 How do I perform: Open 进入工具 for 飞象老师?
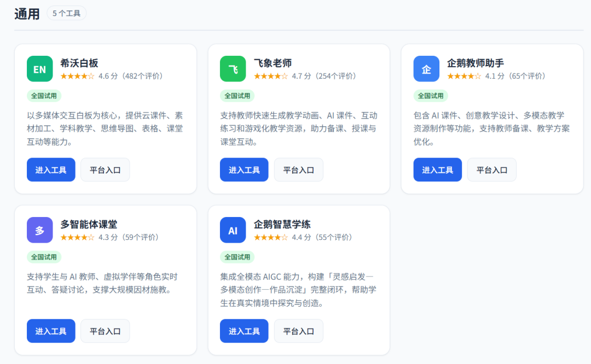244,170
